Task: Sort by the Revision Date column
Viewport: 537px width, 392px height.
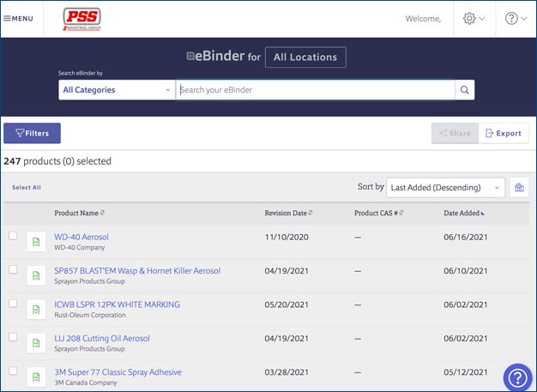Action: tap(288, 213)
